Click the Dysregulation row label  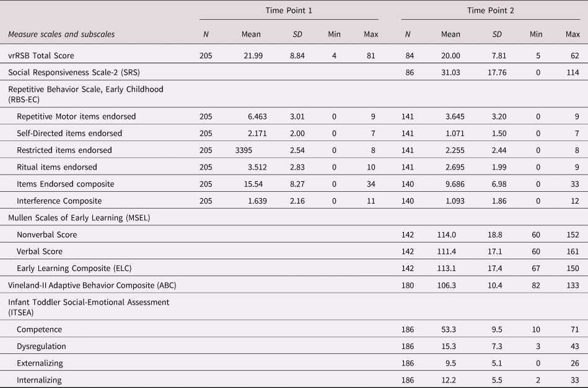[42, 346]
